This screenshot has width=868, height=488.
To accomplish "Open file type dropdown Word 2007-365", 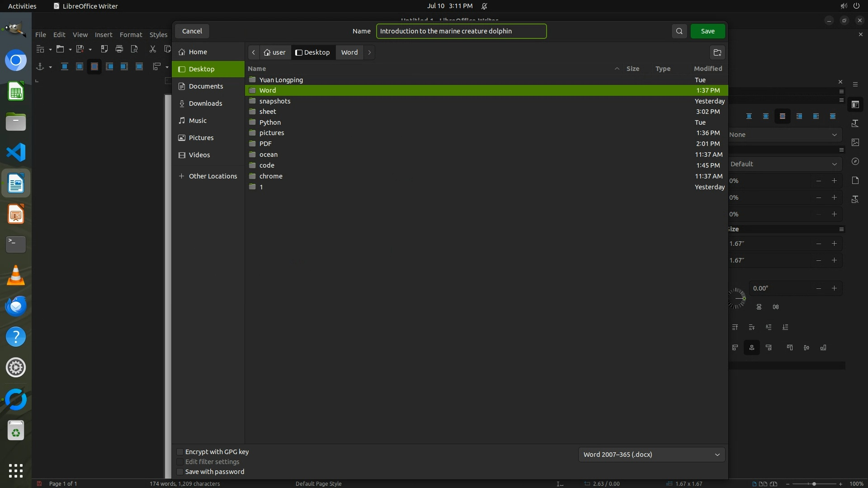I will (x=651, y=455).
